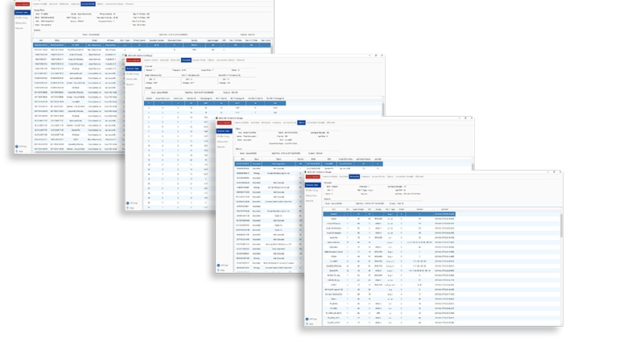Select Device Info in Networks window sidebar
The image size is (644, 342).
click(312, 196)
